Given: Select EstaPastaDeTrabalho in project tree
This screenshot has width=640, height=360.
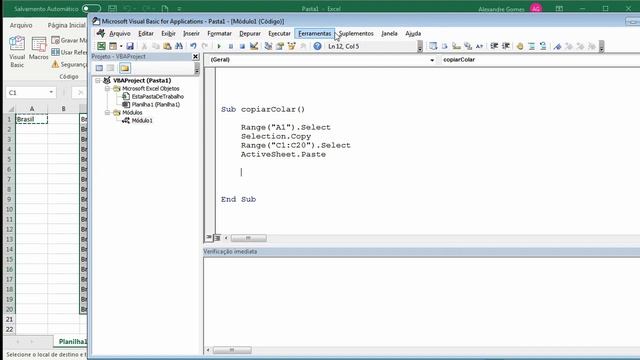Looking at the screenshot, I should [157, 96].
